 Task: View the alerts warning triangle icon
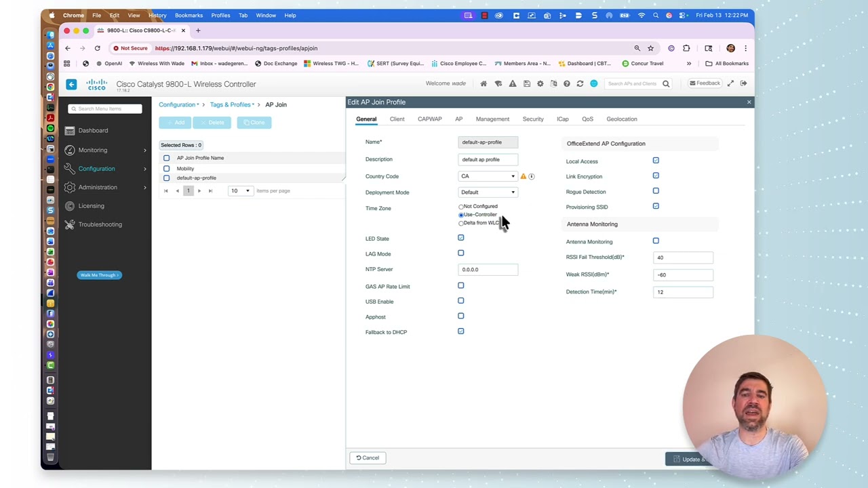tap(513, 83)
